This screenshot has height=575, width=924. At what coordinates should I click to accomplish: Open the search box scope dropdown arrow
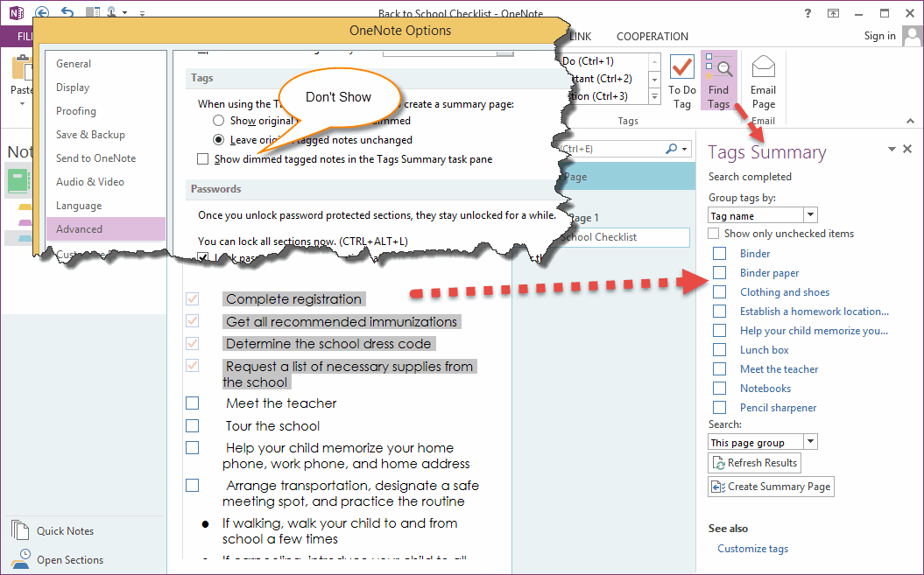coord(684,149)
